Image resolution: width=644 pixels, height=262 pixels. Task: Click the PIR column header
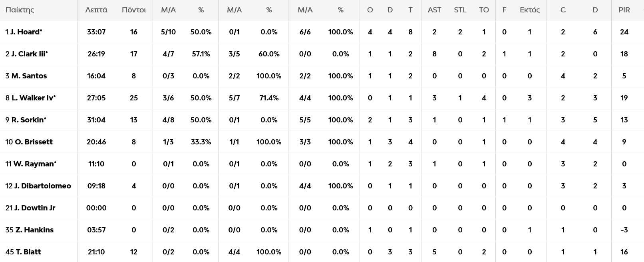pos(624,10)
